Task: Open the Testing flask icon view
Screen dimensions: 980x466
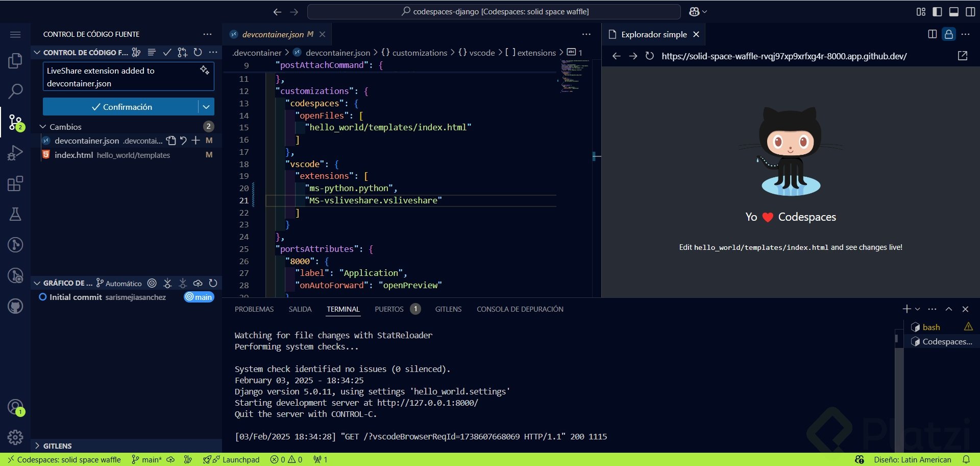Action: point(15,214)
